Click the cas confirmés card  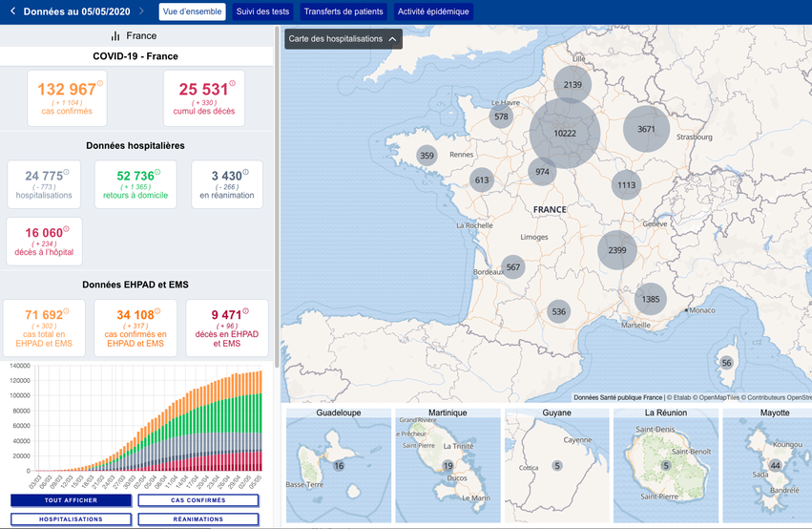click(68, 98)
